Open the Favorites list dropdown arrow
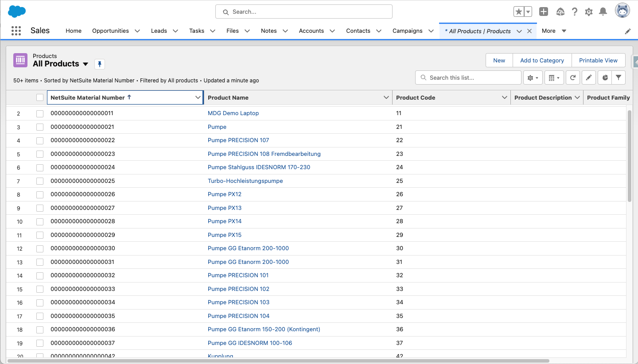Image resolution: width=638 pixels, height=364 pixels. pos(528,12)
